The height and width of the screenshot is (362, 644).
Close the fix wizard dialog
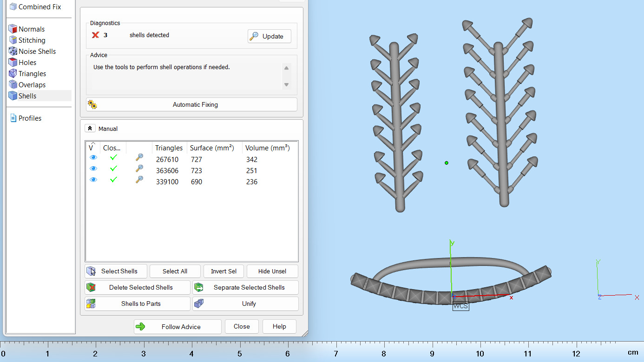coord(242,327)
